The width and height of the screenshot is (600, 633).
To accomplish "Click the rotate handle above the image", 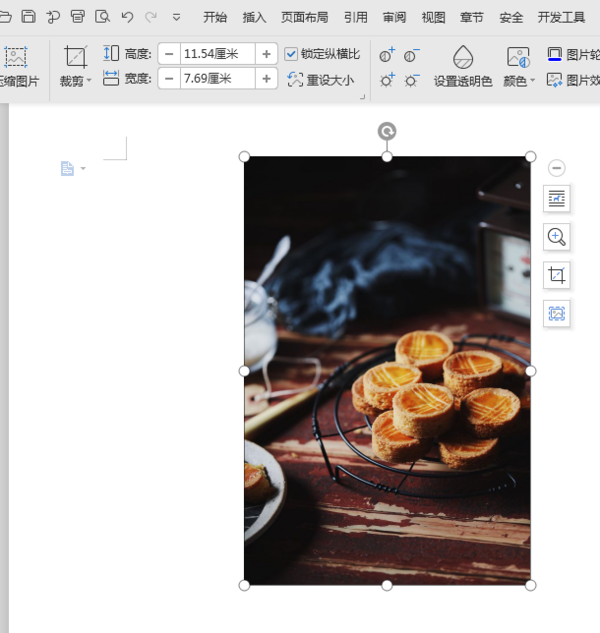I will coord(387,131).
